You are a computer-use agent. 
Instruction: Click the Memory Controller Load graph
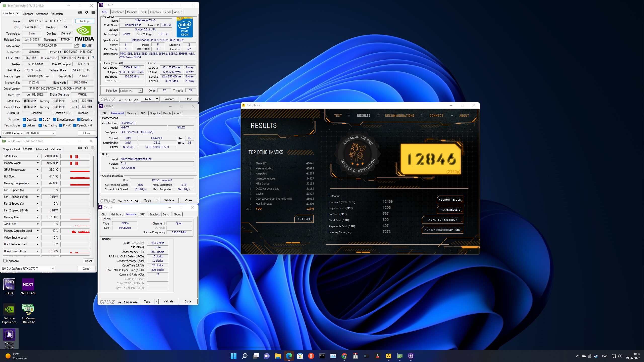pyautogui.click(x=75, y=231)
